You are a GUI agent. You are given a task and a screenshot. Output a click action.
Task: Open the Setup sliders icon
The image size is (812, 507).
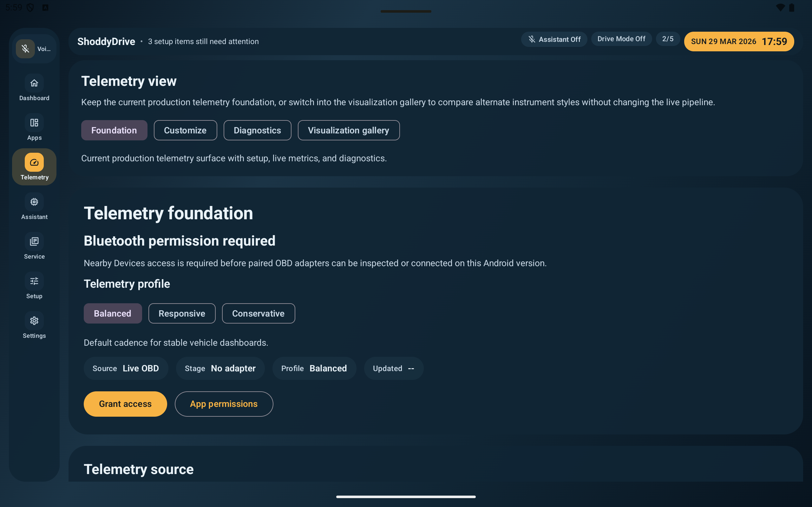pyautogui.click(x=34, y=281)
